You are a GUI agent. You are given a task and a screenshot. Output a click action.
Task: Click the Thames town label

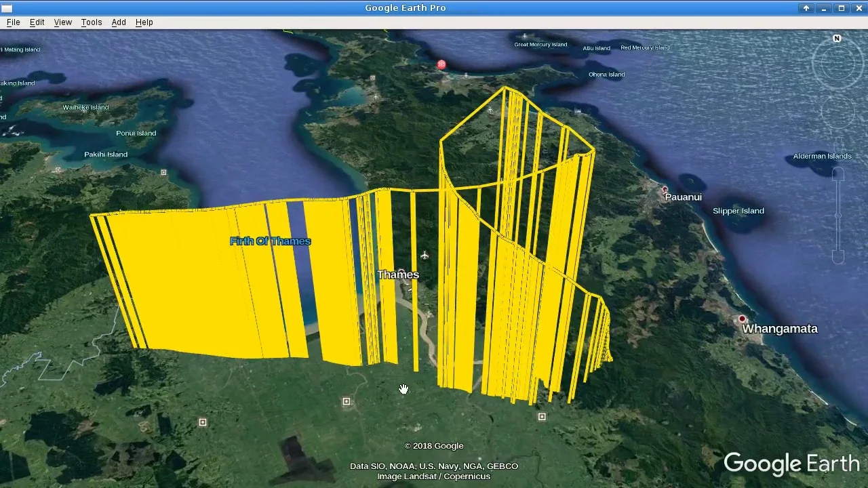coord(398,274)
